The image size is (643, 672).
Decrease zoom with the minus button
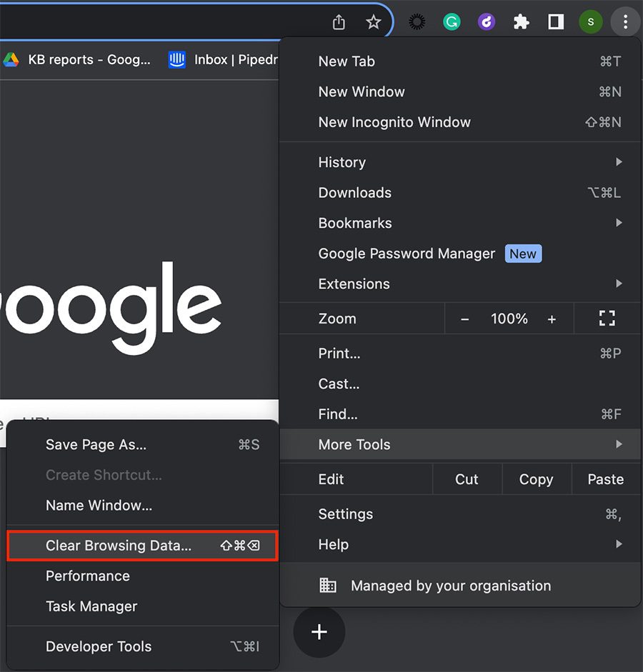click(465, 319)
